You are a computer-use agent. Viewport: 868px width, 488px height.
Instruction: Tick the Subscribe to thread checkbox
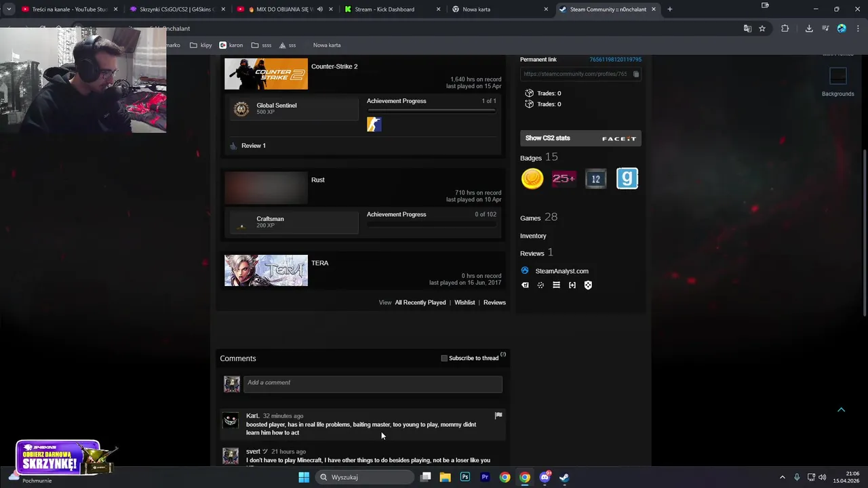click(x=444, y=358)
